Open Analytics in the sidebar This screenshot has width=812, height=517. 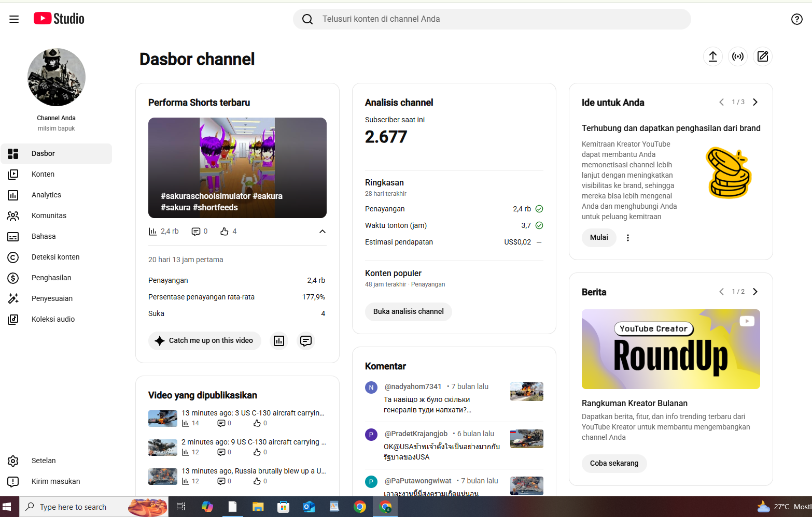[x=57, y=195]
